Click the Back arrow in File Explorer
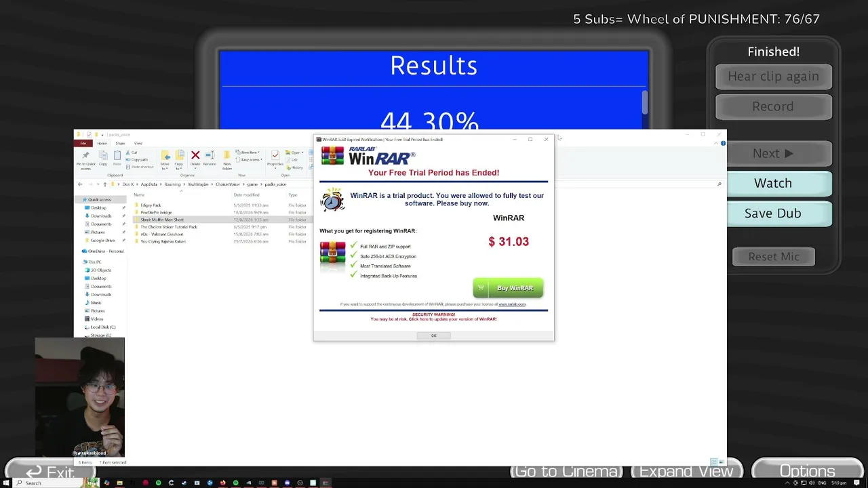Image resolution: width=868 pixels, height=488 pixels. tap(80, 184)
